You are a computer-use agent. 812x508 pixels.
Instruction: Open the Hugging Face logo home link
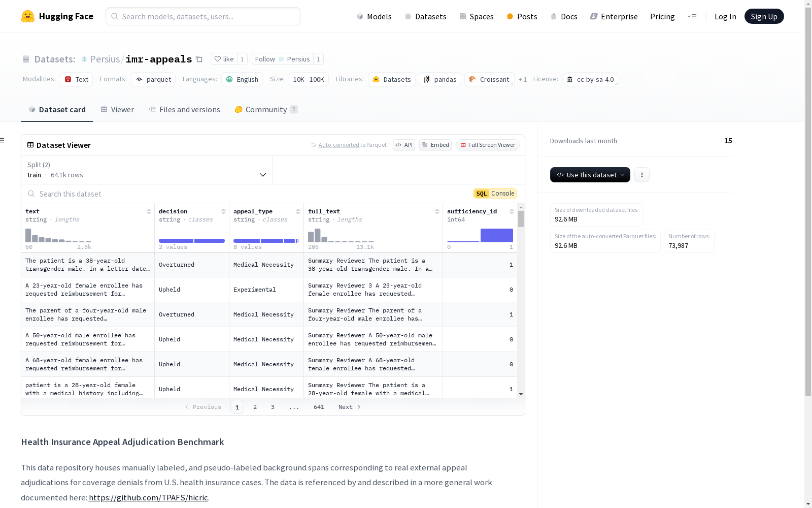57,16
